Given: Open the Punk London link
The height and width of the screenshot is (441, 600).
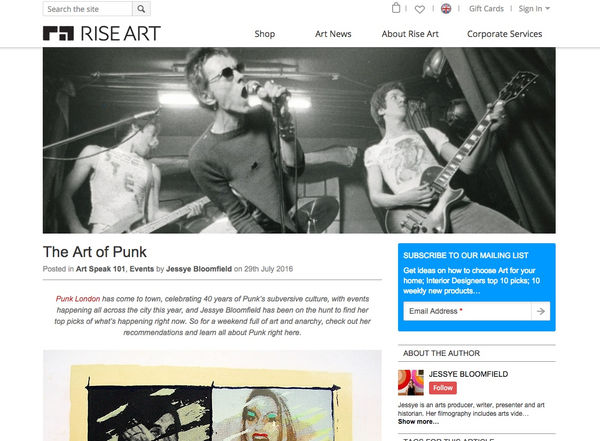Looking at the screenshot, I should coord(78,299).
